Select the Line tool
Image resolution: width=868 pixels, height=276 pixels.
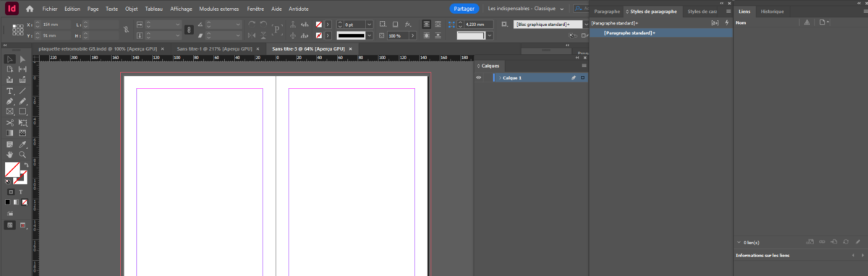(22, 91)
